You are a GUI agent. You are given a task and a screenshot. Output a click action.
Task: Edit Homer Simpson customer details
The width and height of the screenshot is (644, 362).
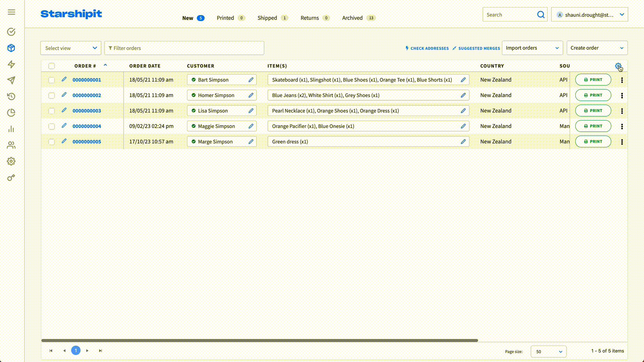(x=251, y=95)
